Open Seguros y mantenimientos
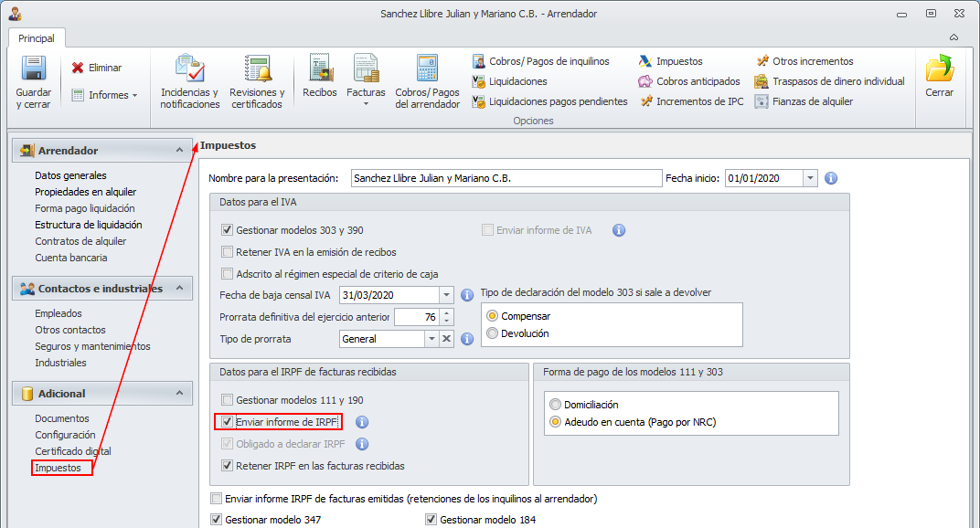Viewport: 980px width, 528px height. pyautogui.click(x=92, y=346)
